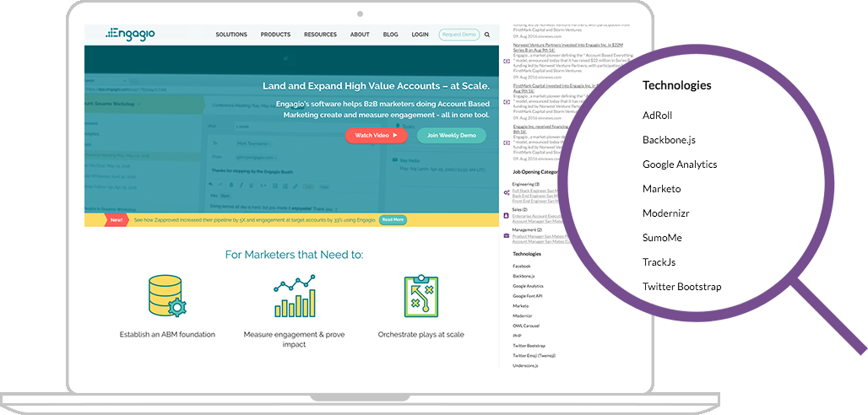Click Read More in yellow banner

pyautogui.click(x=393, y=219)
